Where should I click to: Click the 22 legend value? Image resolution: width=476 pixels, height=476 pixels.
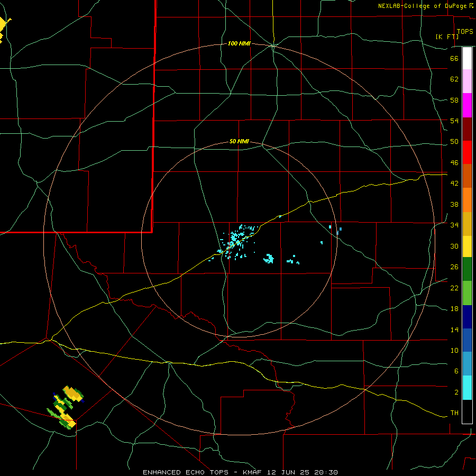(454, 288)
